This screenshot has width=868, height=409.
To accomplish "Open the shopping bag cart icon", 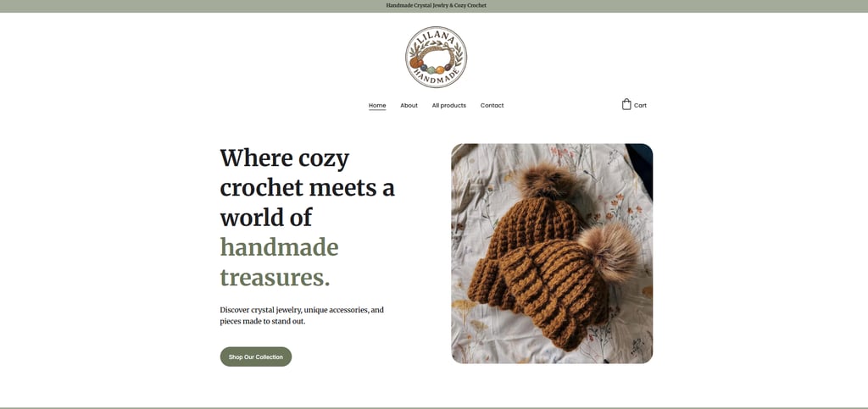I will 626,104.
